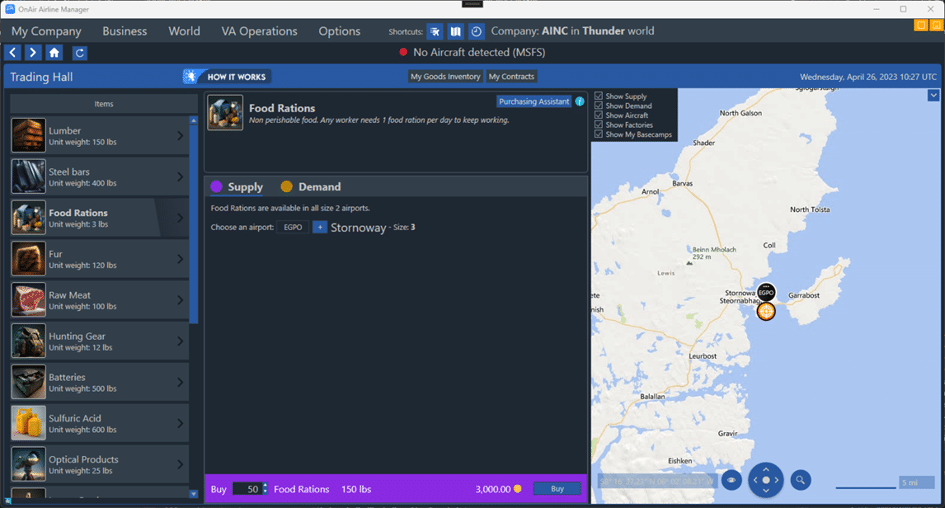
Task: Click the Items column header
Action: click(104, 104)
